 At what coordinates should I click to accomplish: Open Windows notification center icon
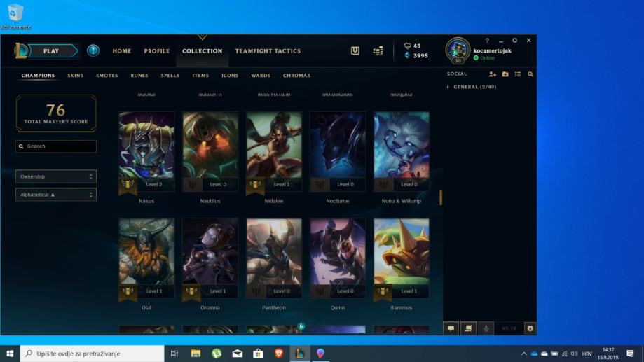tap(631, 354)
